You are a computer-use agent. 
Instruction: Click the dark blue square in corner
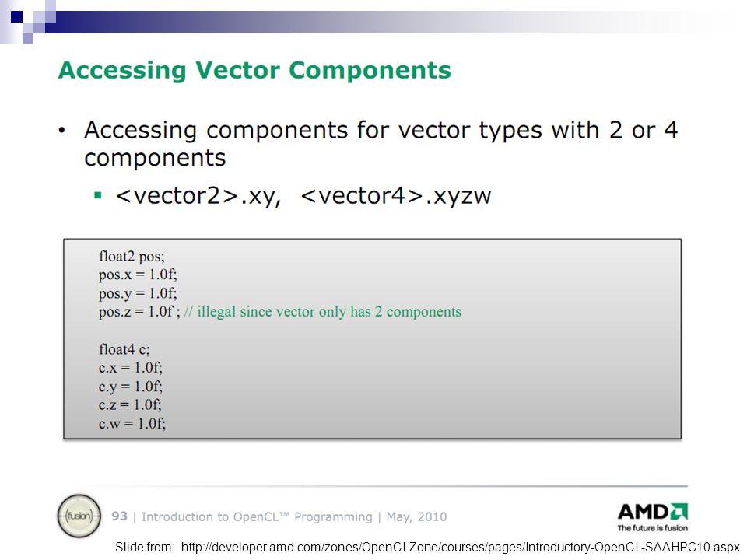click(x=16, y=16)
